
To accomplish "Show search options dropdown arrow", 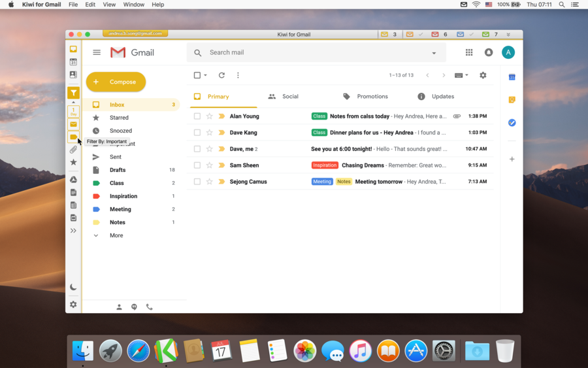I will click(x=434, y=53).
